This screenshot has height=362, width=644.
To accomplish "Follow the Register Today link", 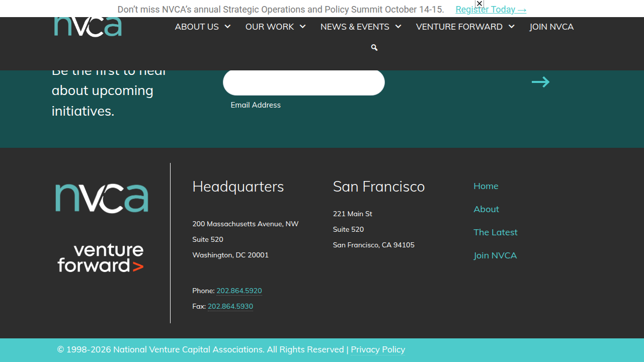I will pyautogui.click(x=491, y=10).
